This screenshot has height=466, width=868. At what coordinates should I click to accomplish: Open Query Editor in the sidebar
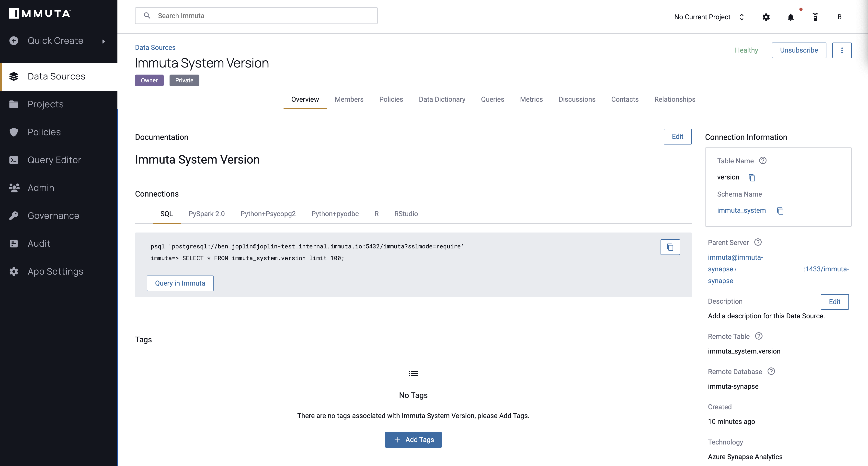coord(59,160)
